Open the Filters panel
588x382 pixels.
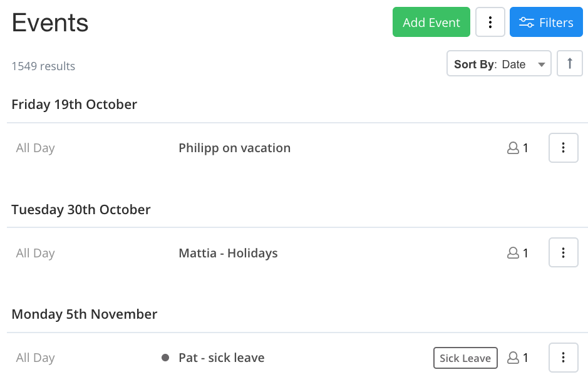click(x=546, y=23)
